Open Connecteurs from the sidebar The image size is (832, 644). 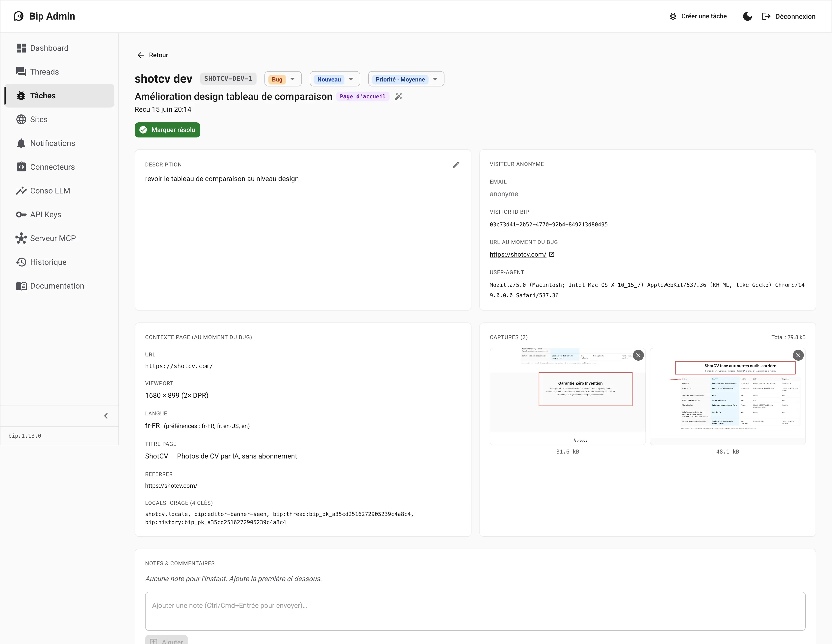[59, 167]
